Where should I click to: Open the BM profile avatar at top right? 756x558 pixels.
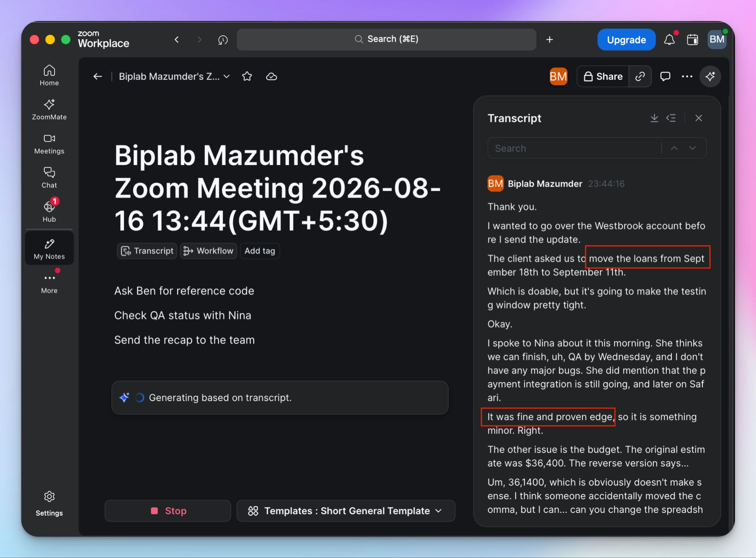[717, 40]
